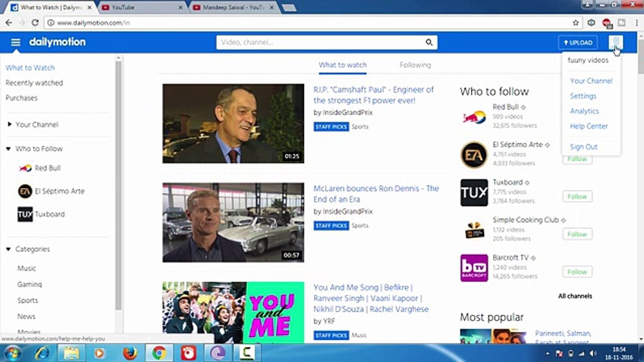Click the search magnifier icon
644x362 pixels.
pyautogui.click(x=429, y=42)
